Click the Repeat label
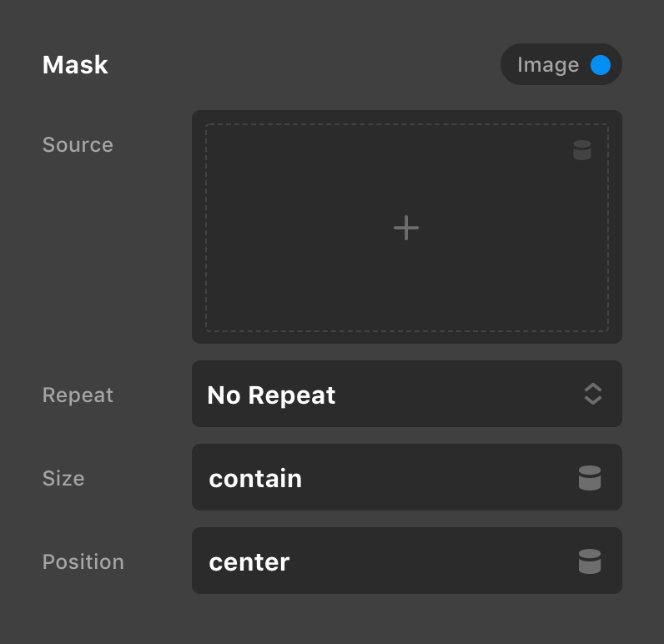 (x=78, y=395)
